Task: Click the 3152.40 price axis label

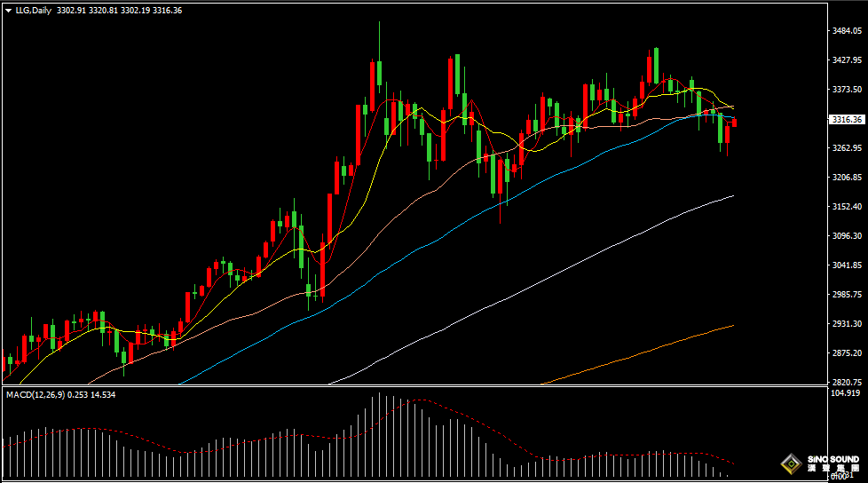Action: click(x=847, y=207)
